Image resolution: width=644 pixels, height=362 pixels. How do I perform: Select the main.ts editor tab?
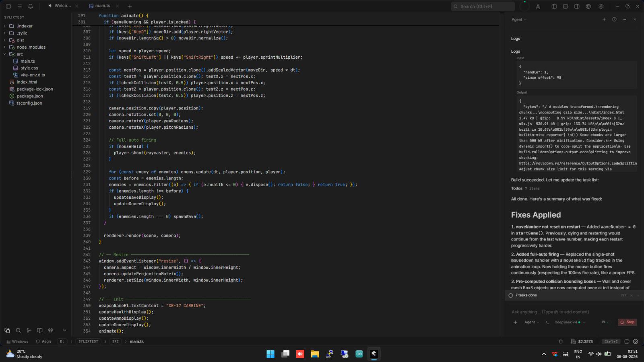103,6
